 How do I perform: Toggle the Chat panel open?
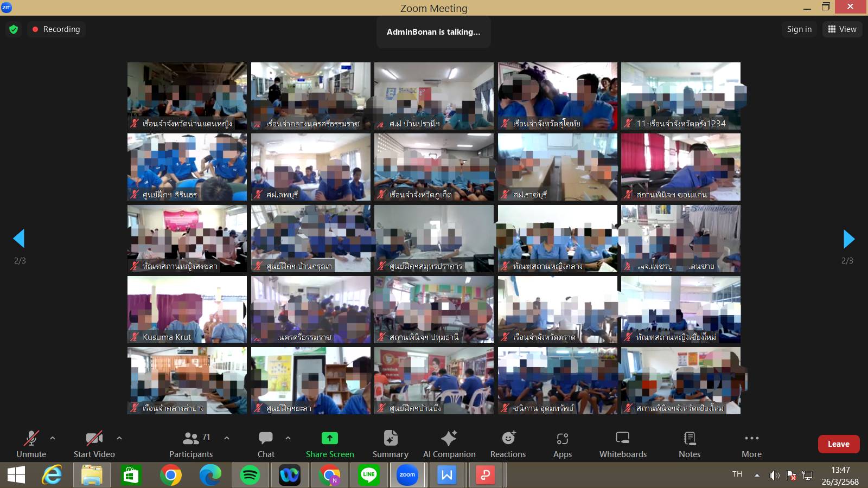[266, 444]
